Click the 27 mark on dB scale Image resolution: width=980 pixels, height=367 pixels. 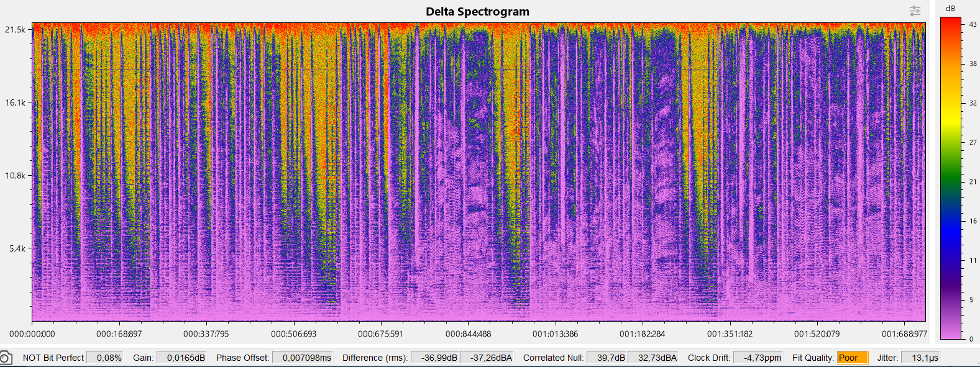tap(973, 142)
